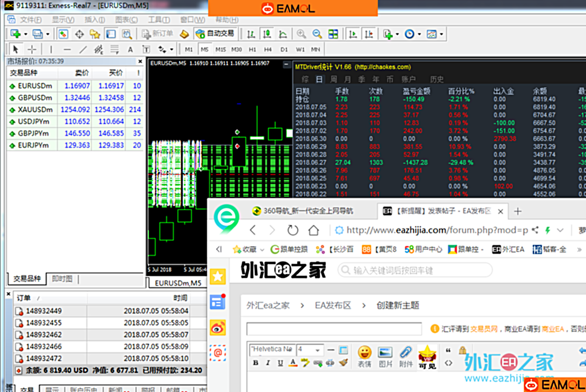
Task: Select GBPJPYm in the Market Watch list
Action: coord(75,133)
